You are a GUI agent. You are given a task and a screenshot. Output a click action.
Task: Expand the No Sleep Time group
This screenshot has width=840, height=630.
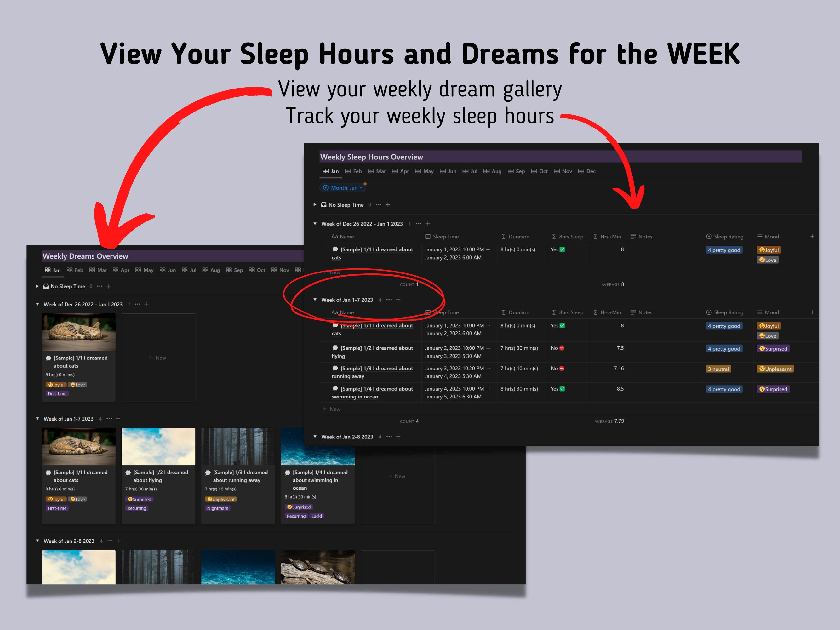pos(315,204)
